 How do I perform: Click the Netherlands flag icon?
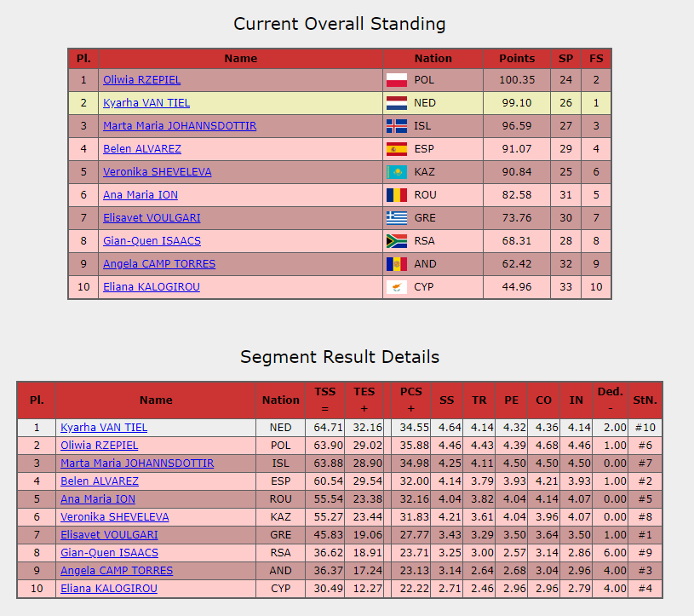397,103
